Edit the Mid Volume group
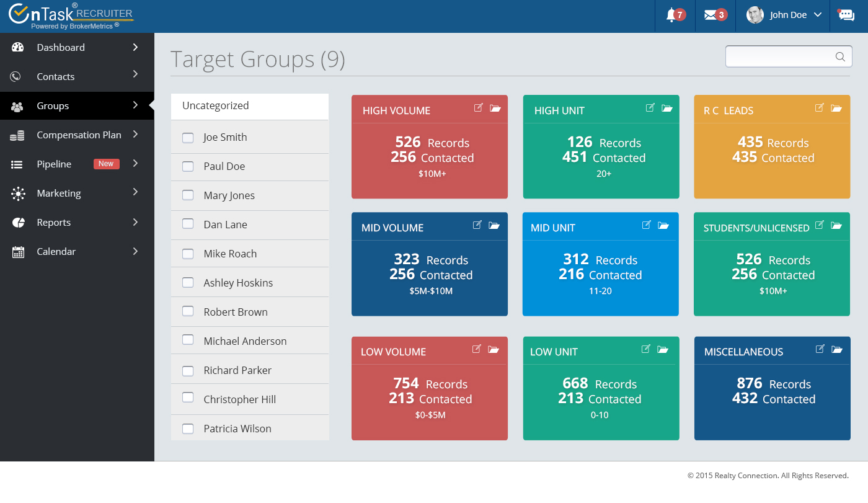This screenshot has height=503, width=868. [477, 225]
